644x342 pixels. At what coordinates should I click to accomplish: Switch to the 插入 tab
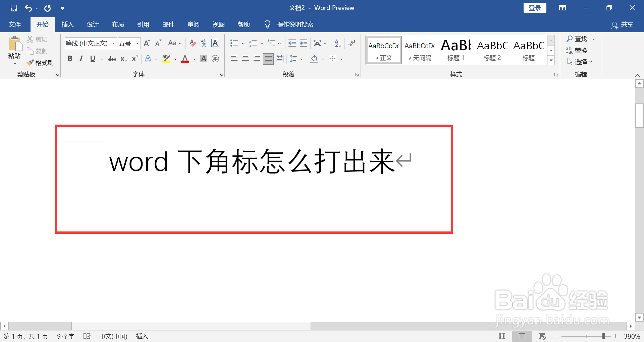pyautogui.click(x=67, y=24)
